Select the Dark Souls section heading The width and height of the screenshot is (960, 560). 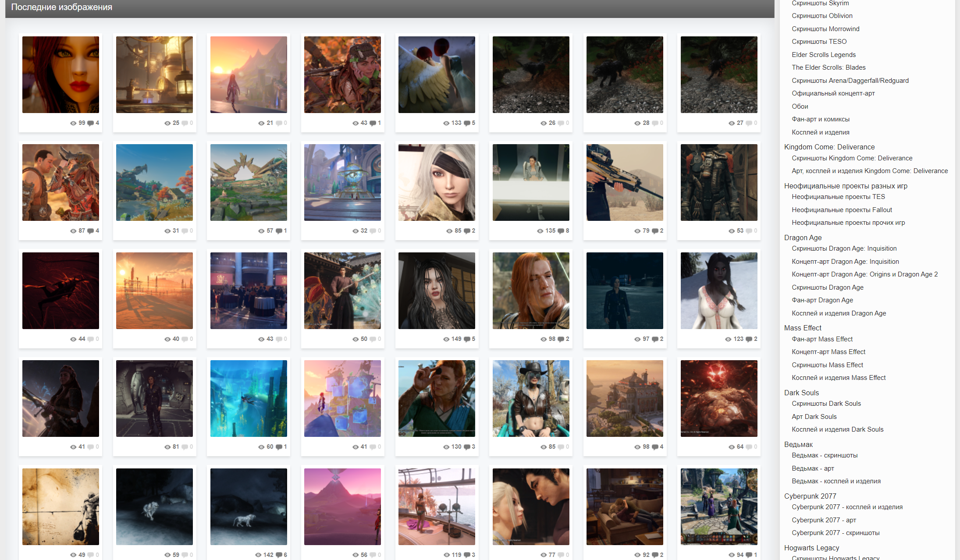pos(801,393)
